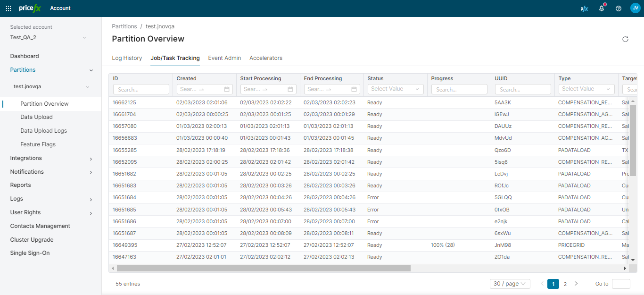644x295 pixels.
Task: Switch to the Event Admin tab
Action: click(x=224, y=58)
